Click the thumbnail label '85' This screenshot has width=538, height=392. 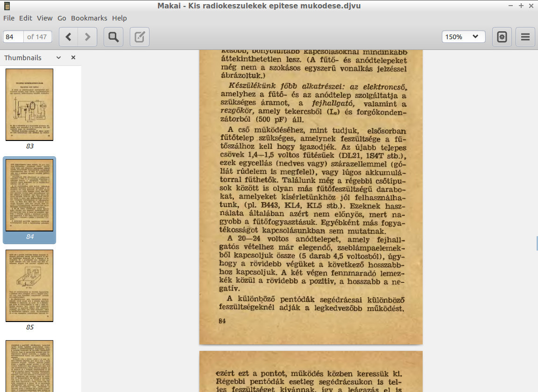coord(30,327)
